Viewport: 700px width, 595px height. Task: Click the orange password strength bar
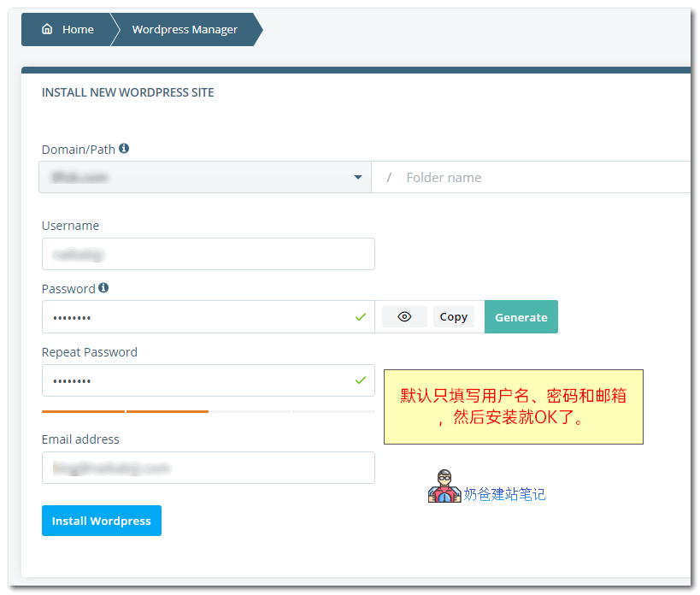click(124, 410)
